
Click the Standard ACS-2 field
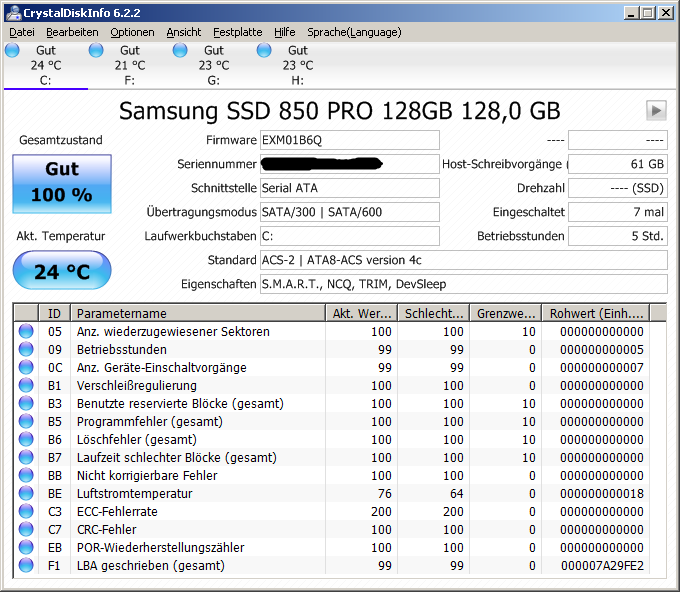point(464,260)
